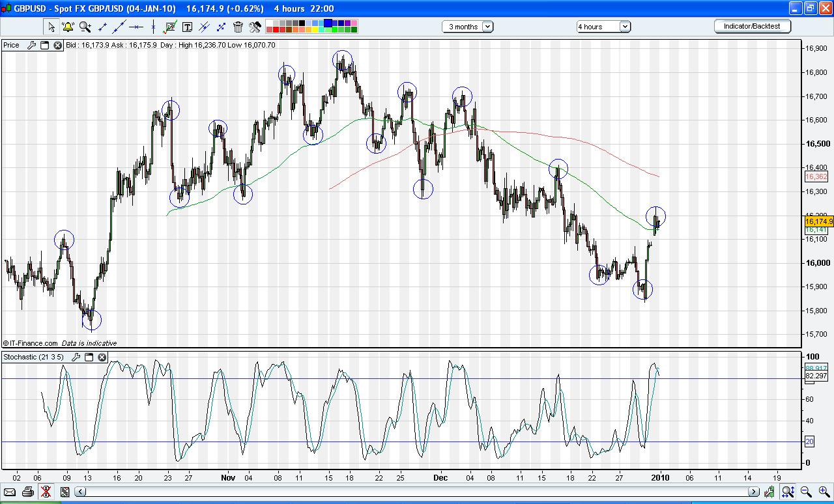Open the chart checklist with green checkmark tool
This screenshot has width=834, height=504.
pos(170,27)
